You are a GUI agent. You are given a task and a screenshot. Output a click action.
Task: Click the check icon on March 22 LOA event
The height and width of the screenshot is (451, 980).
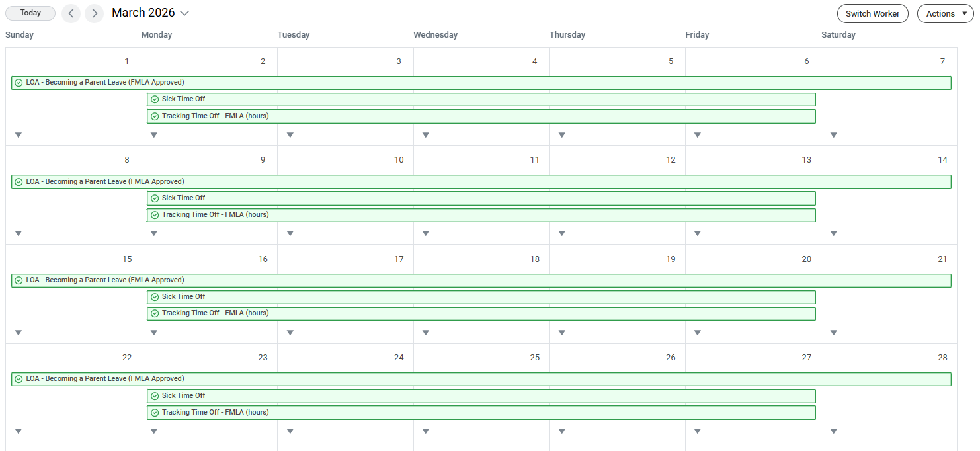(17, 378)
